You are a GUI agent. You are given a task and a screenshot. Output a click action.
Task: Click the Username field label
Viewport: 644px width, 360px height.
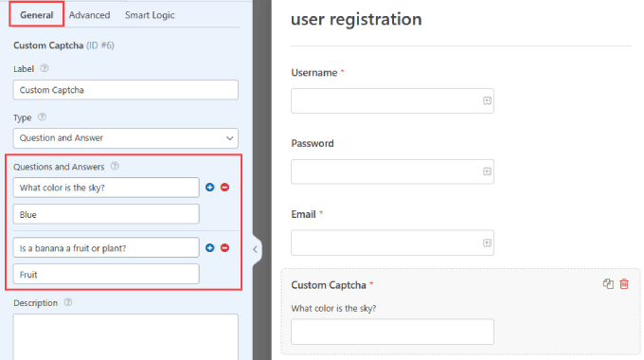coord(314,73)
